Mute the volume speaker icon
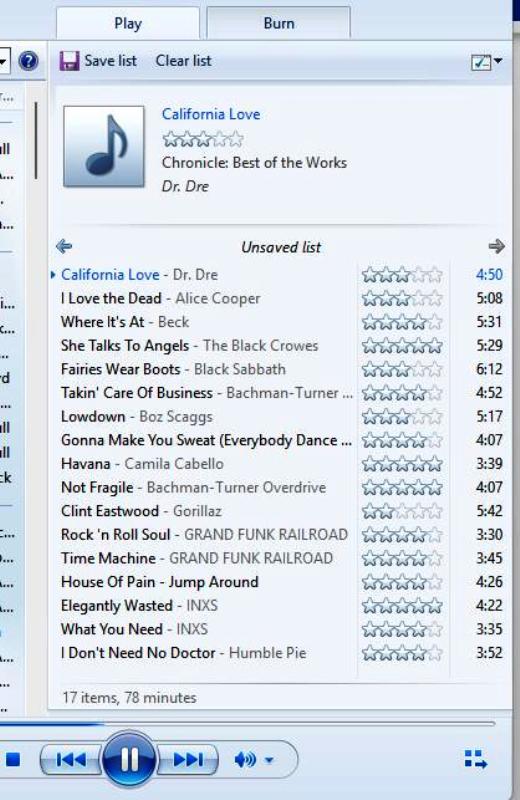The height and width of the screenshot is (800, 520). click(245, 760)
